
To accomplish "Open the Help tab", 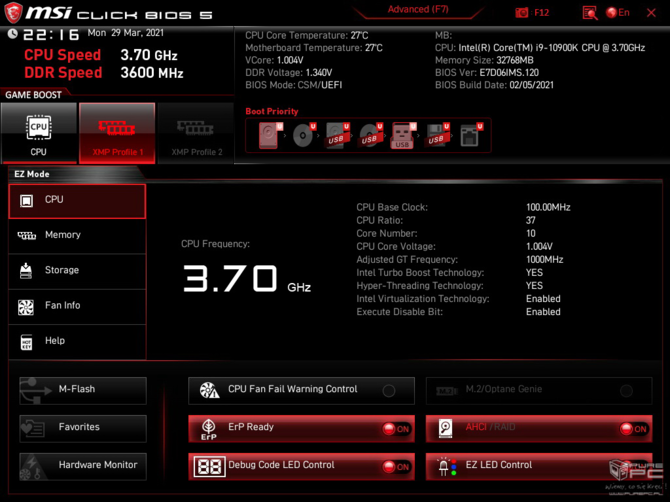I will click(77, 341).
